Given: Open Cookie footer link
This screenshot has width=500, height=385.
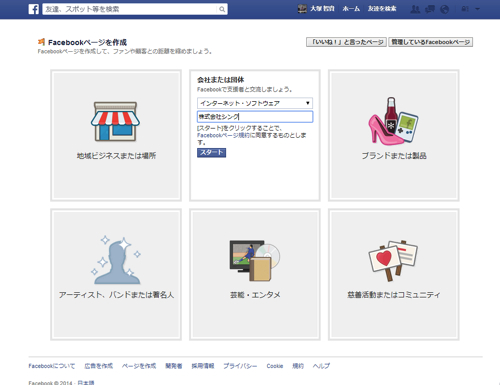Looking at the screenshot, I should (275, 366).
